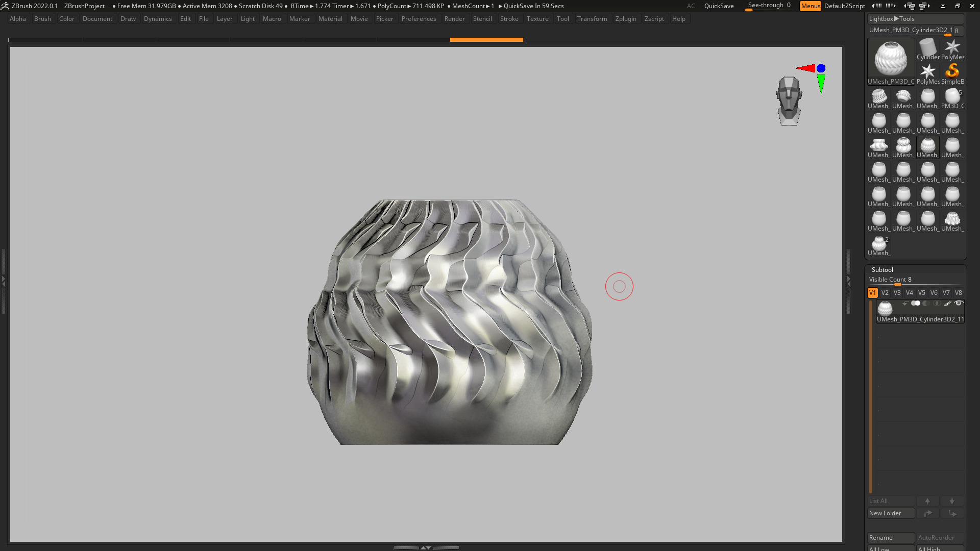This screenshot has width=980, height=551.
Task: Open the Render menu
Action: 454,19
